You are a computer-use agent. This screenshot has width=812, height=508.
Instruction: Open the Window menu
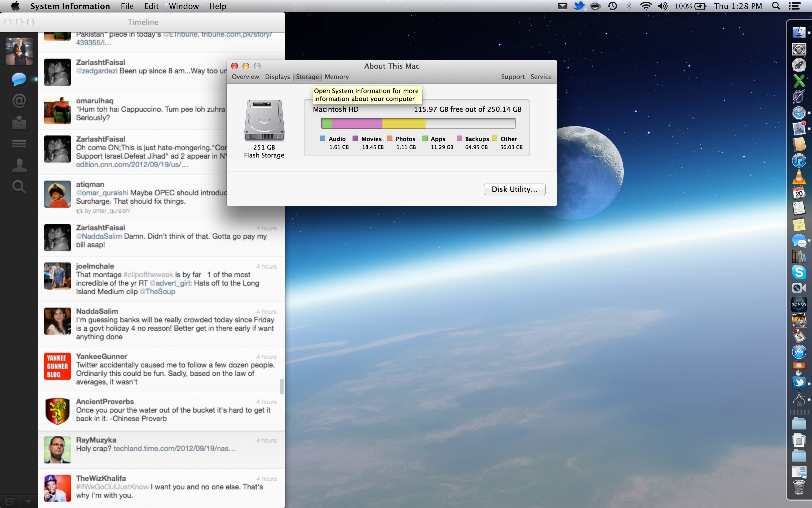click(184, 6)
